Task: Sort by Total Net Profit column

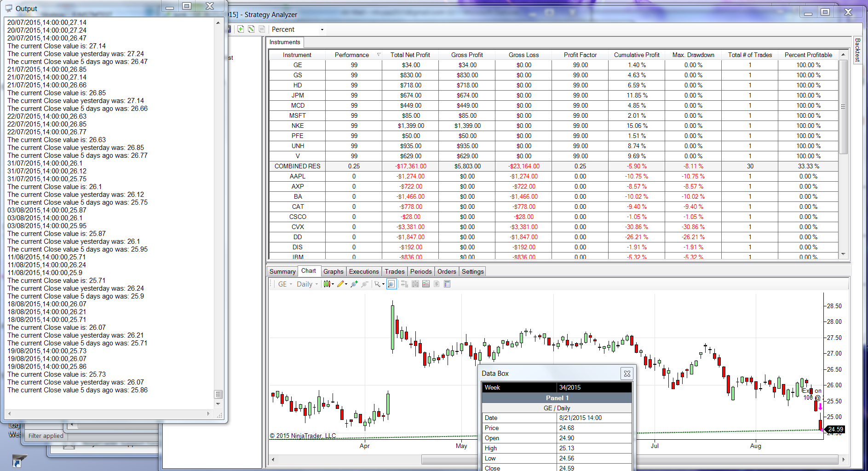Action: (410, 55)
